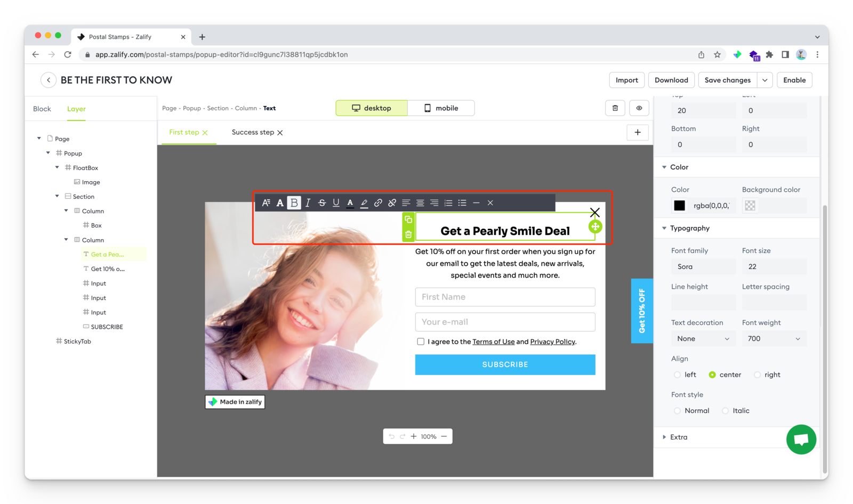853x504 pixels.
Task: Select the StickyTab layer in the tree
Action: tap(77, 342)
